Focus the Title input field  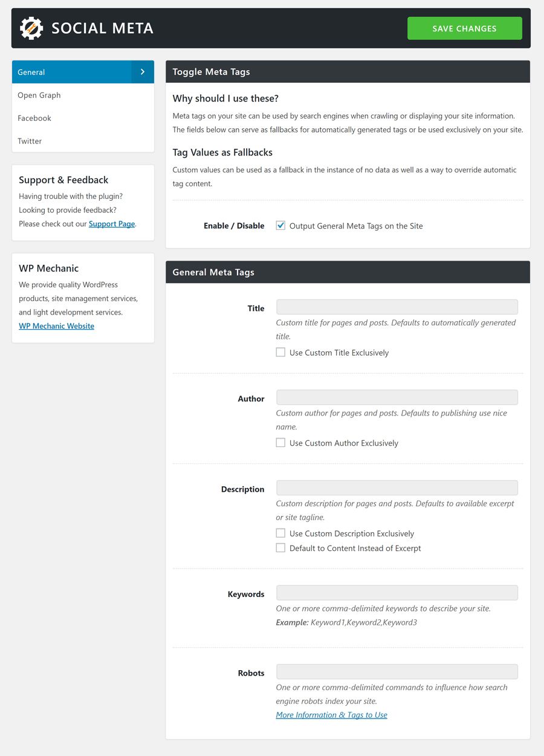click(x=397, y=307)
